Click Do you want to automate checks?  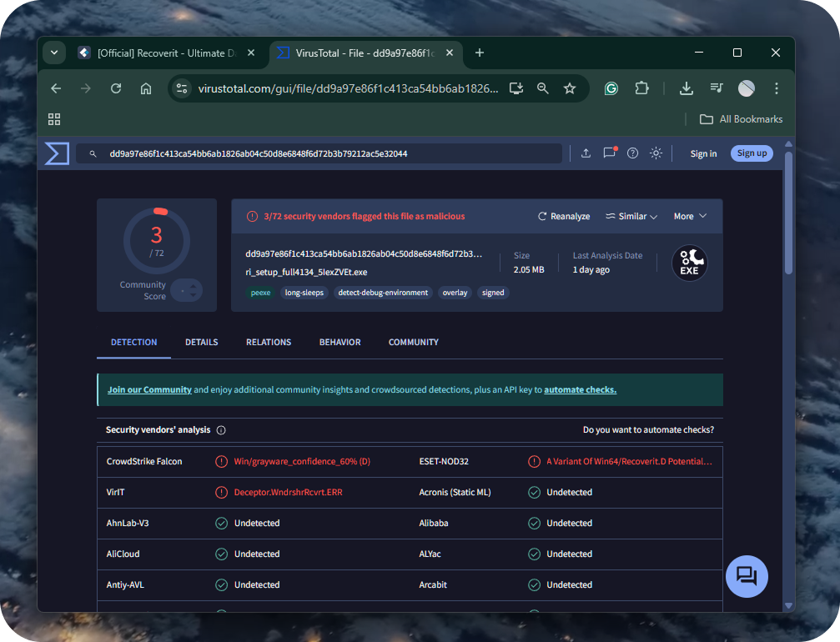click(648, 430)
